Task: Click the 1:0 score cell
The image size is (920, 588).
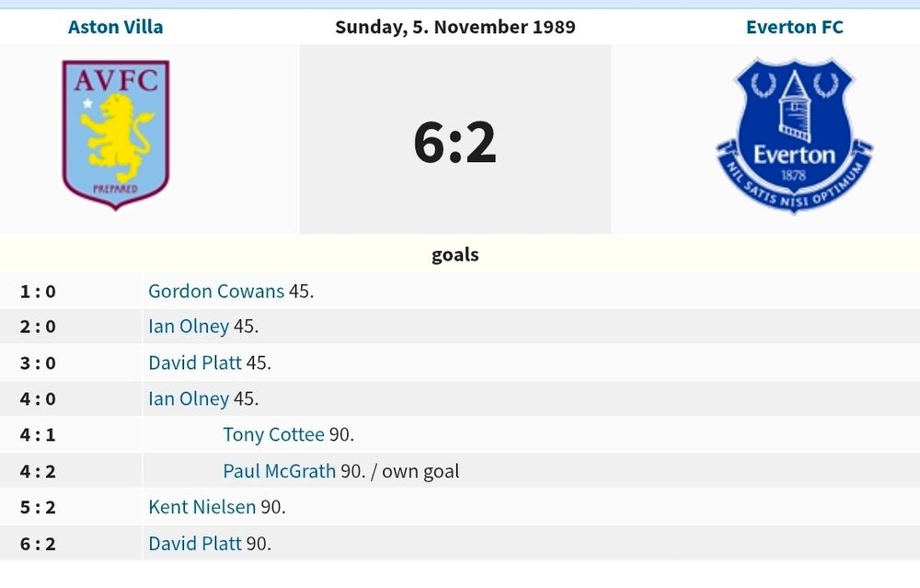Action: (38, 291)
